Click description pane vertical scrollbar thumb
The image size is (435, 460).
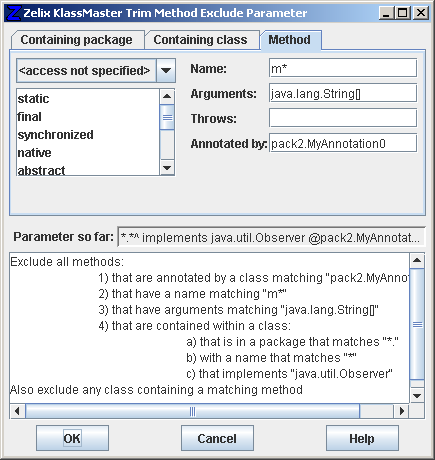click(417, 324)
